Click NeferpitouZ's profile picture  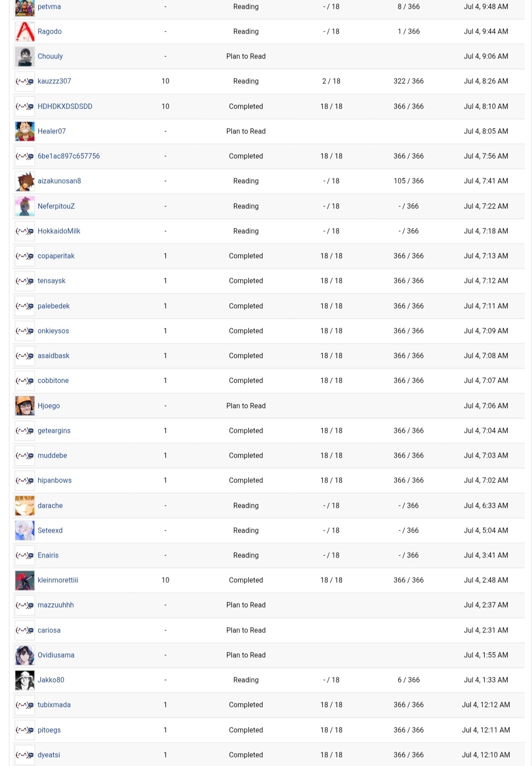tap(25, 206)
